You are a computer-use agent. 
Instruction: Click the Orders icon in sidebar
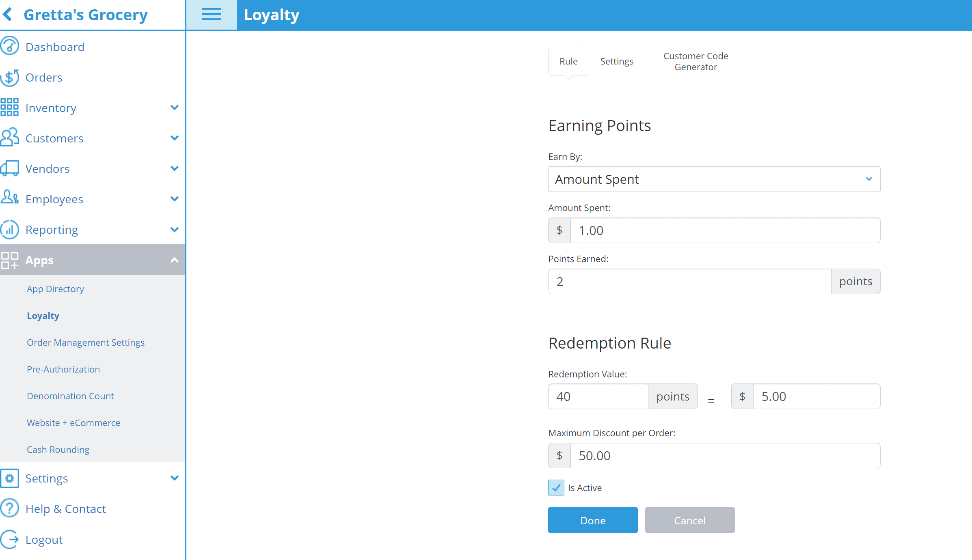coord(10,77)
